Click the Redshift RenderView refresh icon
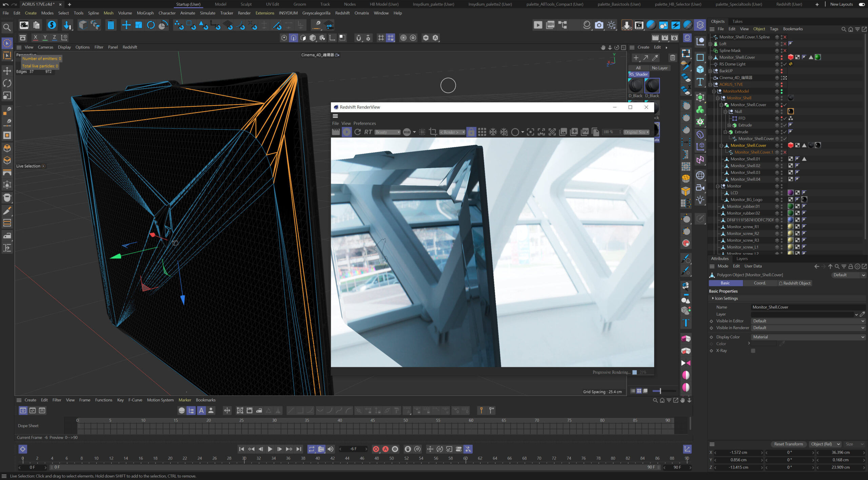This screenshot has height=480, width=868. pyautogui.click(x=357, y=132)
